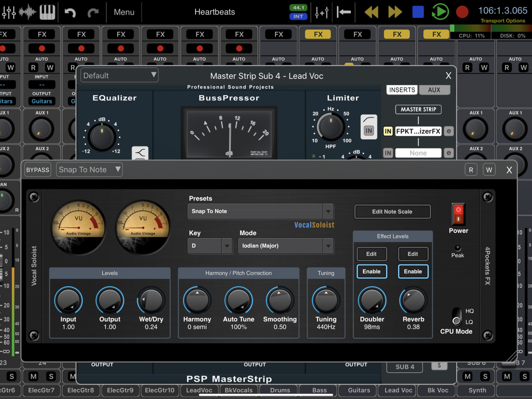Flip the red Power switch

coord(458,214)
